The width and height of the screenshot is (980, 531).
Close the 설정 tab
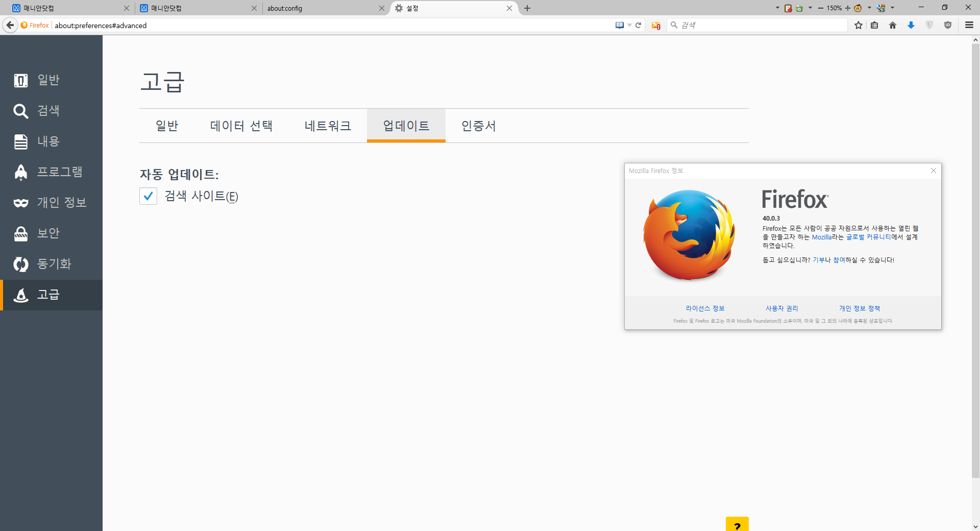(x=509, y=8)
